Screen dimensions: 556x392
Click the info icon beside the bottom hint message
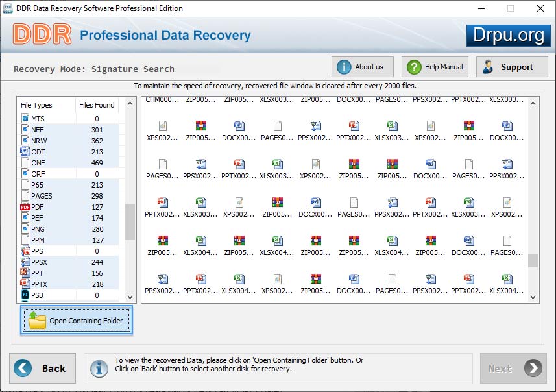click(99, 369)
